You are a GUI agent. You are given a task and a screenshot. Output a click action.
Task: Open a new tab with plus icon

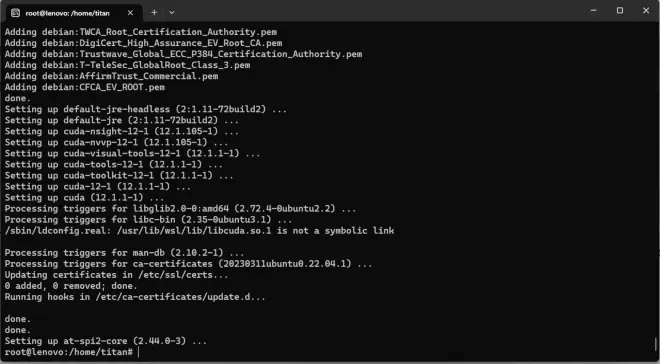pyautogui.click(x=154, y=13)
